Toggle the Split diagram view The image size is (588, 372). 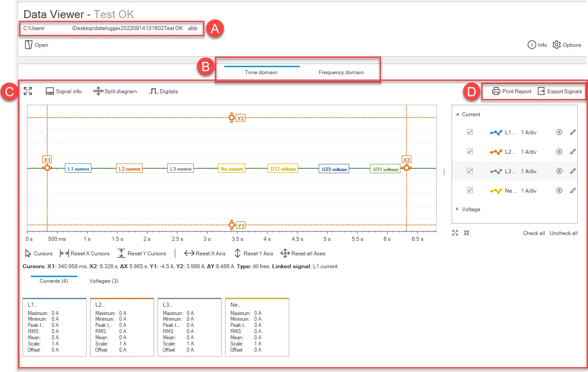[98, 91]
